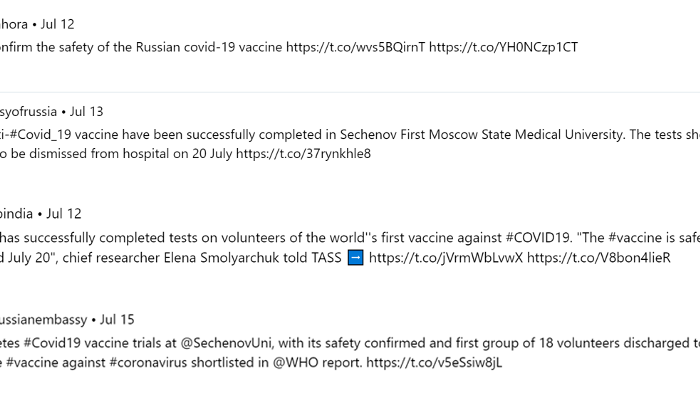Open the https://t.co/v5eSsiw8jL link
The width and height of the screenshot is (700, 402).
434,362
